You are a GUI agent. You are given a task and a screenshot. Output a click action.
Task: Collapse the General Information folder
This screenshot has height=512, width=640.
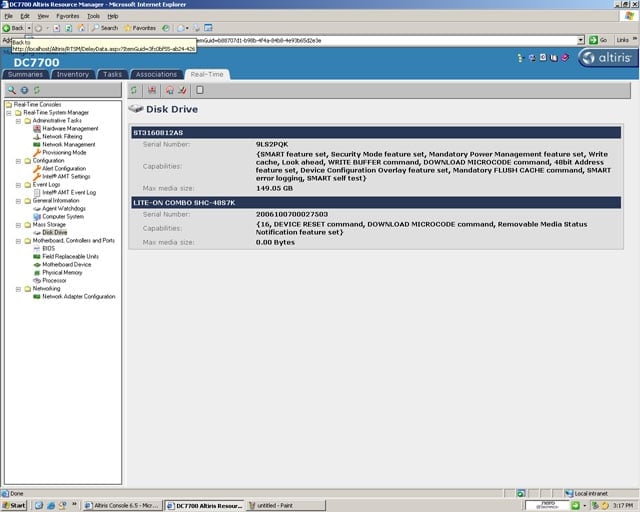point(18,201)
